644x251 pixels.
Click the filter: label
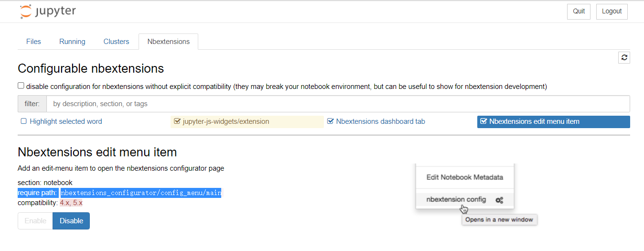(x=32, y=104)
